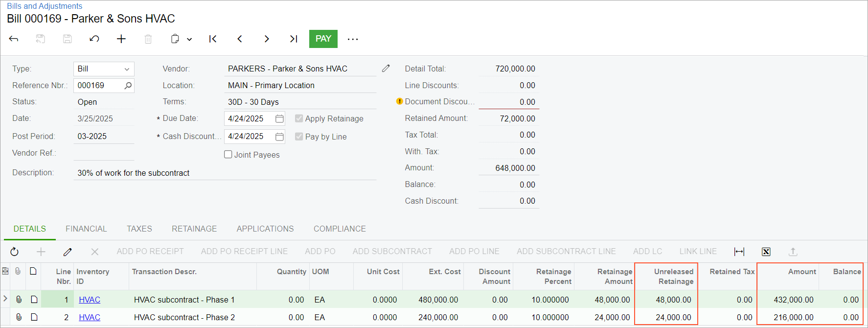Toggle the Pay by Line checkbox
Screen dimensions: 868x328
click(x=299, y=137)
